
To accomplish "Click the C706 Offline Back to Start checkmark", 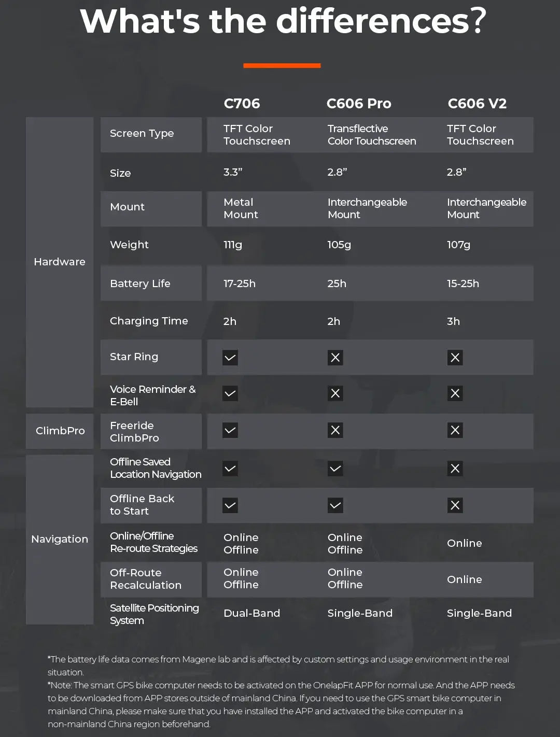I will [x=230, y=505].
